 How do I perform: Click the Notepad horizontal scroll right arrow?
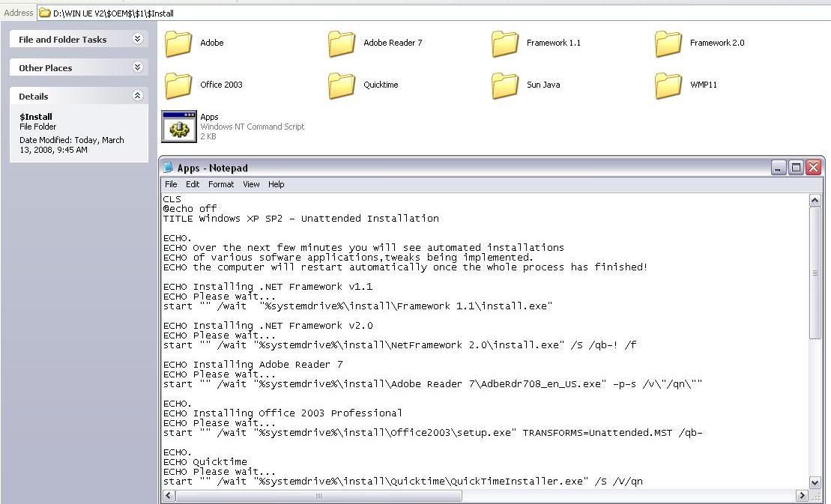(x=802, y=496)
